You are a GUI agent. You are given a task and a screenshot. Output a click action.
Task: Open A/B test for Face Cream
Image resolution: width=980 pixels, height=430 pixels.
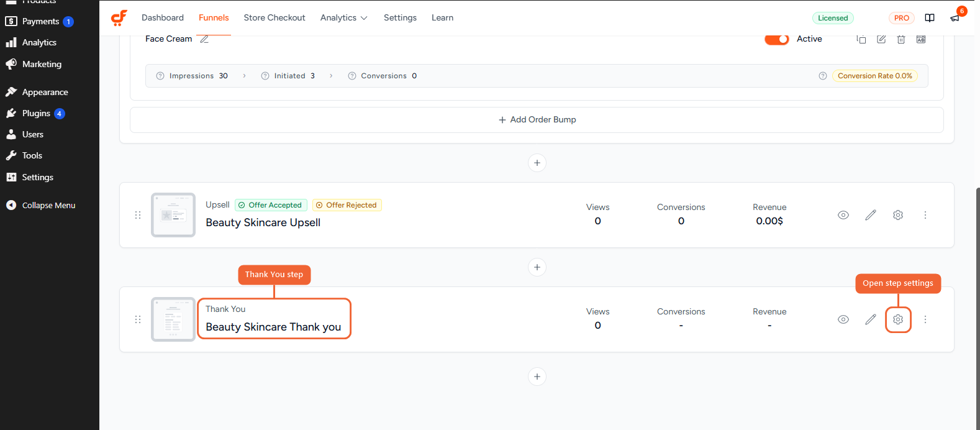point(921,39)
